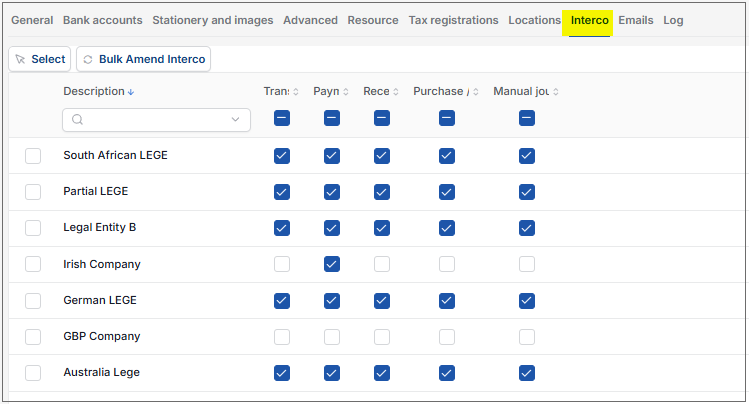Click the Description column sort arrow icon

[x=131, y=92]
